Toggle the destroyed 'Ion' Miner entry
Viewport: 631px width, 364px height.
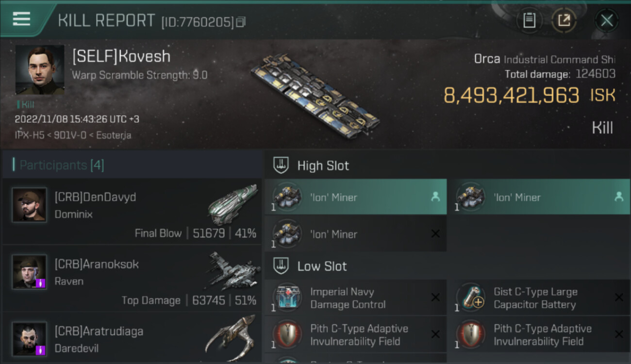(x=356, y=234)
